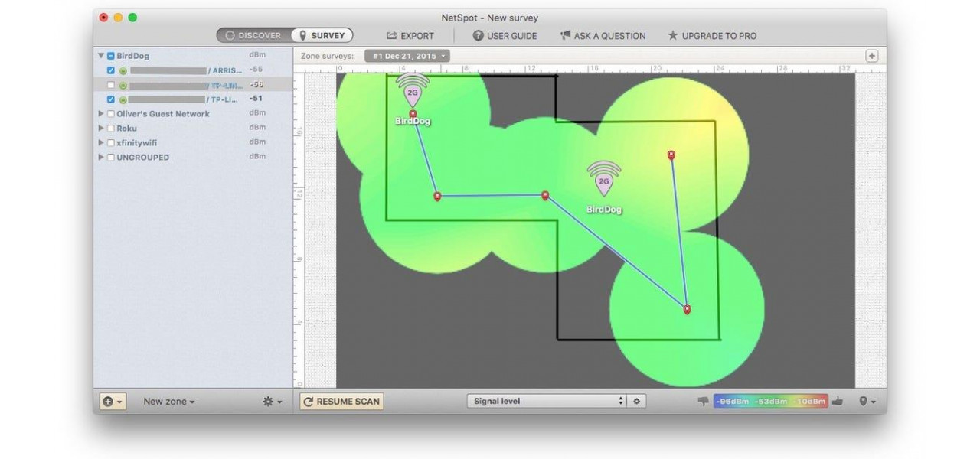Open the location pin dropdown in status bar
980x459 pixels.
[867, 402]
